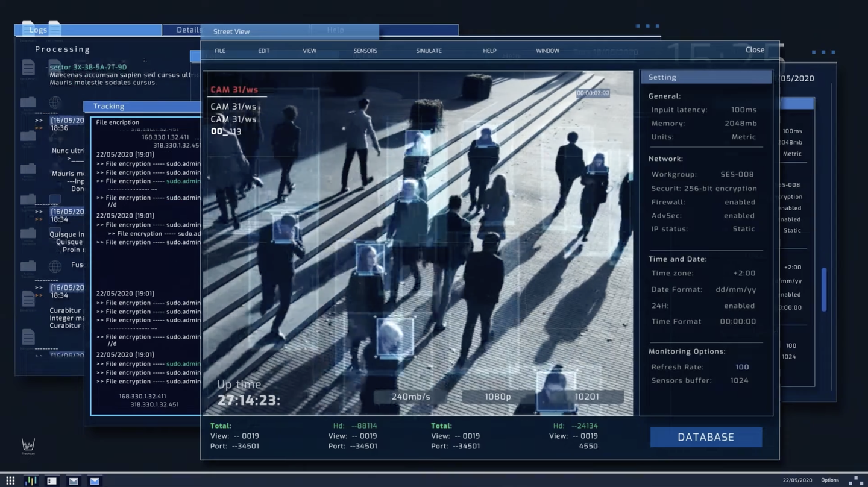Click the blue scrollbar thumb in the rear settings window
This screenshot has height=487, width=868.
coord(824,290)
